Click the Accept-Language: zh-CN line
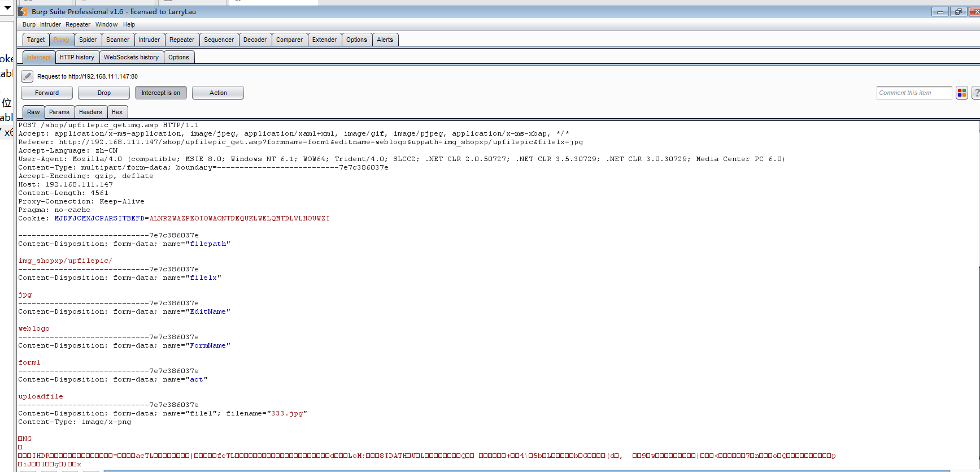The image size is (980, 472). tap(68, 150)
